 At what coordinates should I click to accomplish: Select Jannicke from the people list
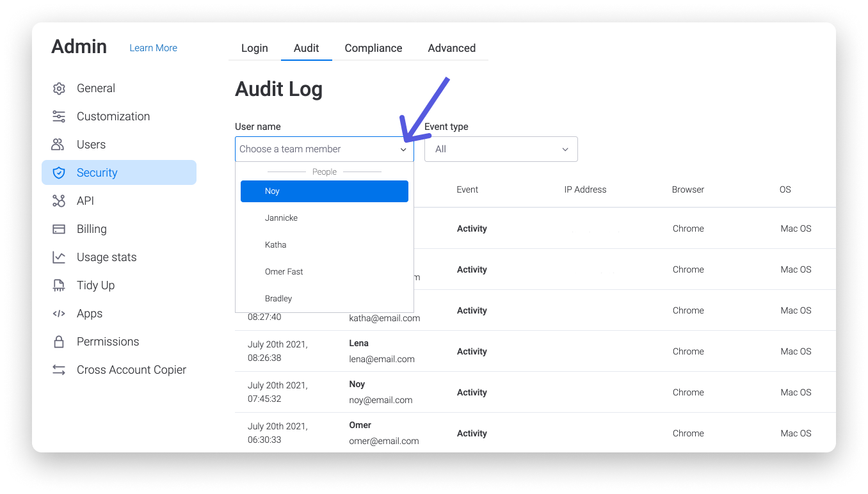coord(325,218)
